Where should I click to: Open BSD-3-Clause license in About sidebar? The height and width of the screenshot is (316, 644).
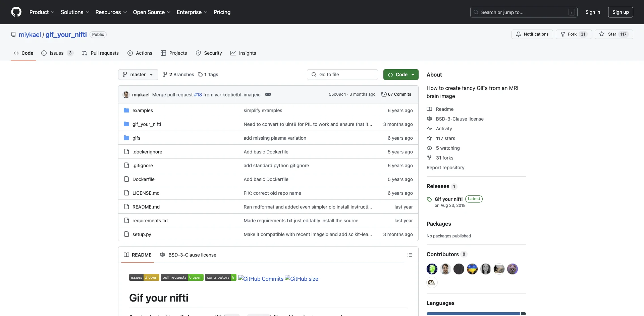(455, 119)
